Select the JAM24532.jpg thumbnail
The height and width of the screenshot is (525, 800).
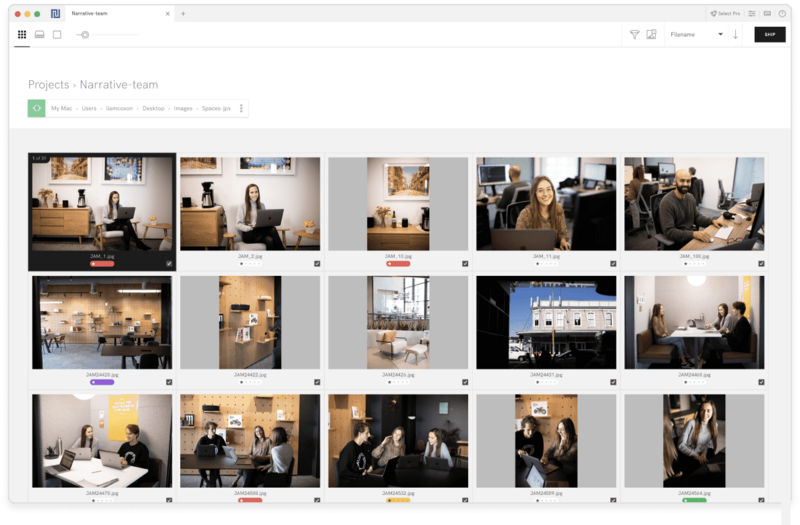[398, 441]
